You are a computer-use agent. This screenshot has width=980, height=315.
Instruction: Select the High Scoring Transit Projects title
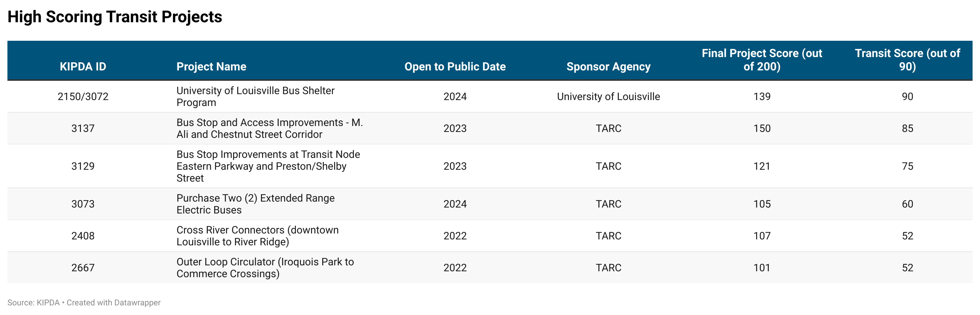[x=114, y=17]
